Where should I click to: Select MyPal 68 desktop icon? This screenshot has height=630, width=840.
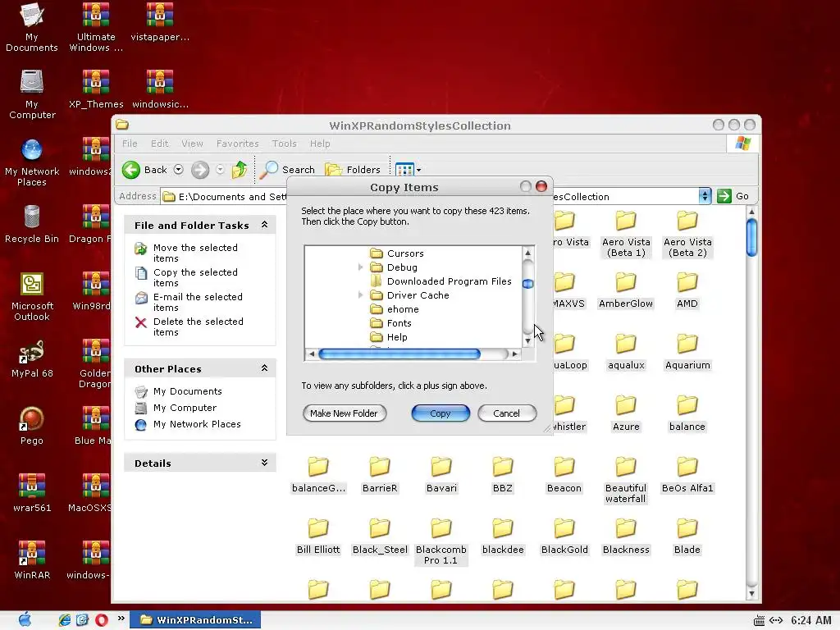tap(32, 351)
